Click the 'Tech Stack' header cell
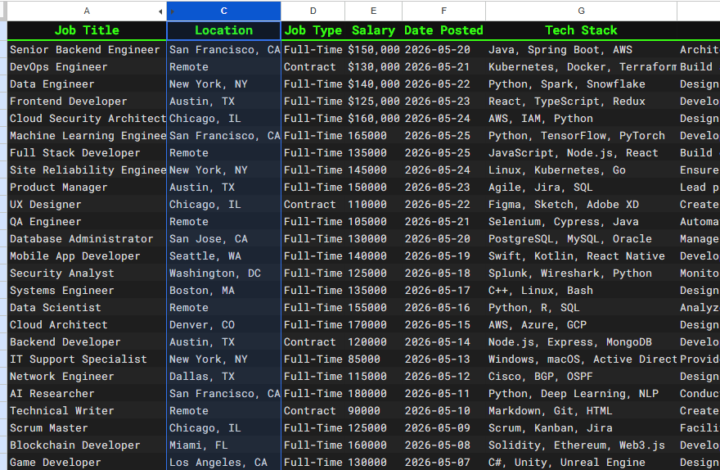This screenshot has height=470, width=720. tap(581, 31)
